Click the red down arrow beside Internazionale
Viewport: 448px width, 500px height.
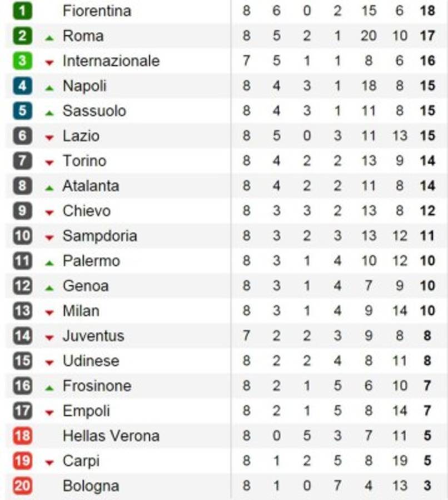point(49,63)
